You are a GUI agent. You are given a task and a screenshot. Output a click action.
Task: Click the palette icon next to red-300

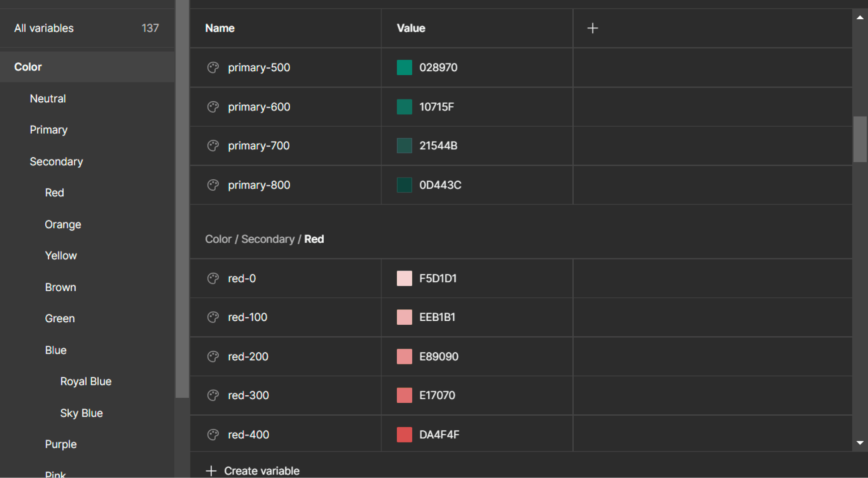click(213, 395)
